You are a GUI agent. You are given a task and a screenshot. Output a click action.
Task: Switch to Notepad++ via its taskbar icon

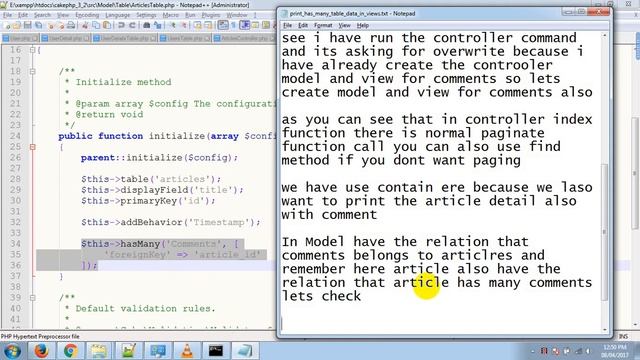click(128, 351)
